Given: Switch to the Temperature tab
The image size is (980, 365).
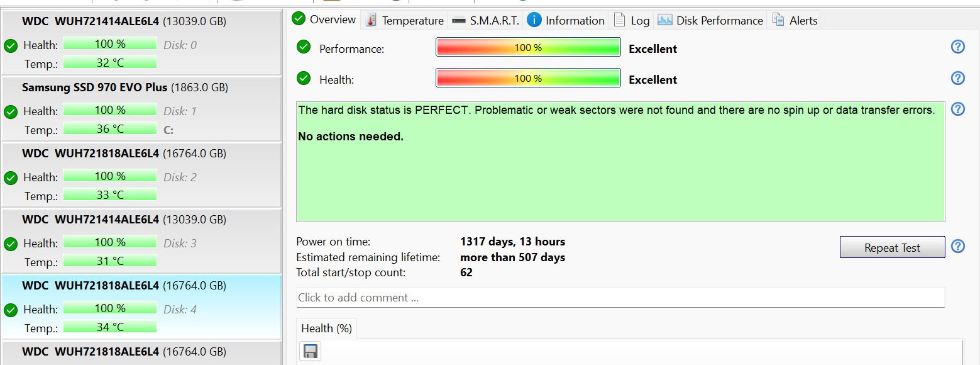Looking at the screenshot, I should [405, 20].
